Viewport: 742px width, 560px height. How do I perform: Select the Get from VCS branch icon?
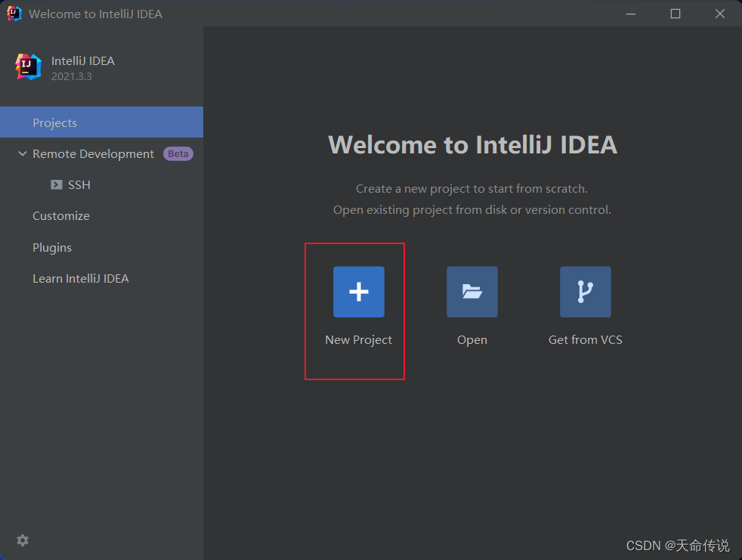(x=585, y=291)
